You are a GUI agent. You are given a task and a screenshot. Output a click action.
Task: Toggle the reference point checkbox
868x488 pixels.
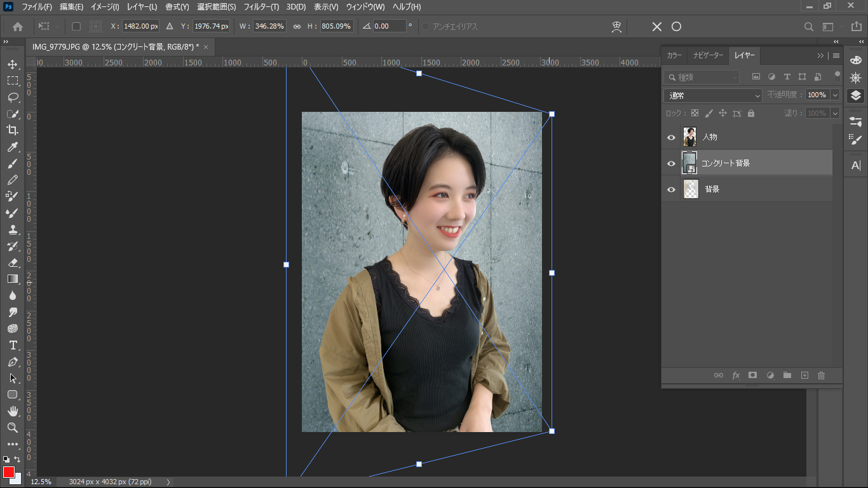pyautogui.click(x=76, y=27)
